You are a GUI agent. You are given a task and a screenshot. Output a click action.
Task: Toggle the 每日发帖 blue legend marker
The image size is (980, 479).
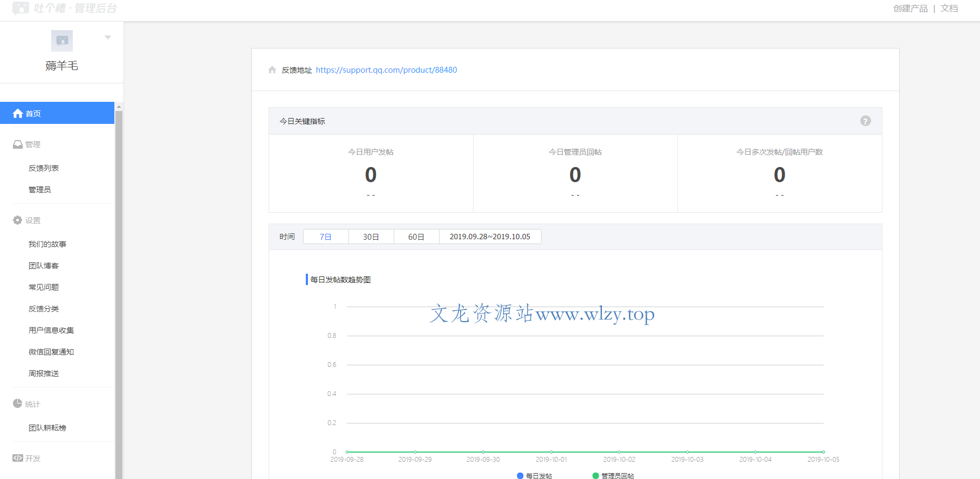pos(520,476)
